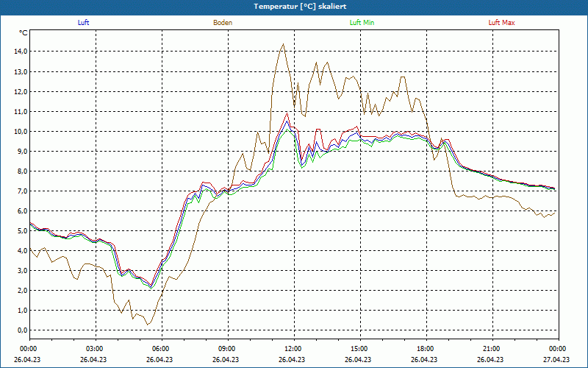Image resolution: width=588 pixels, height=368 pixels.
Task: Click the 14,0 y-axis value
Action: coord(21,52)
